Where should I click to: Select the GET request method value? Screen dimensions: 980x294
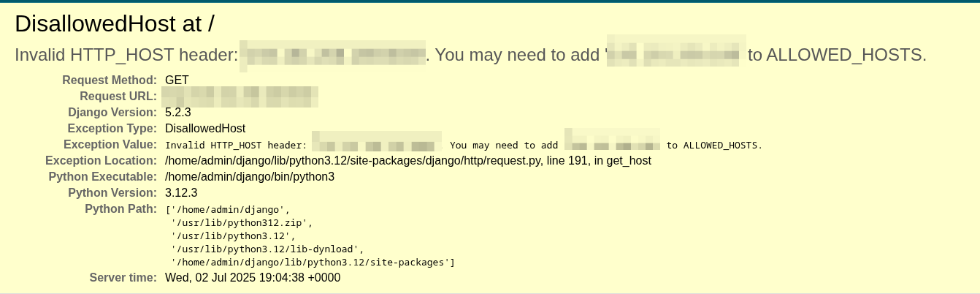(177, 80)
